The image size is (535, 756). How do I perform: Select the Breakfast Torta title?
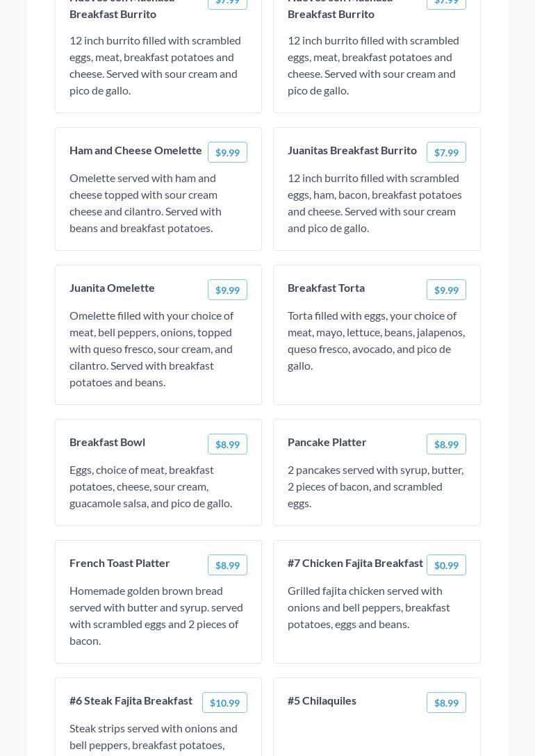326,288
